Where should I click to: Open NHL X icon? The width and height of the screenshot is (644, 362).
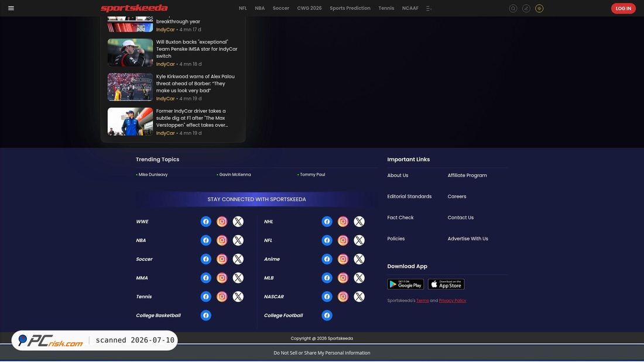[359, 222]
